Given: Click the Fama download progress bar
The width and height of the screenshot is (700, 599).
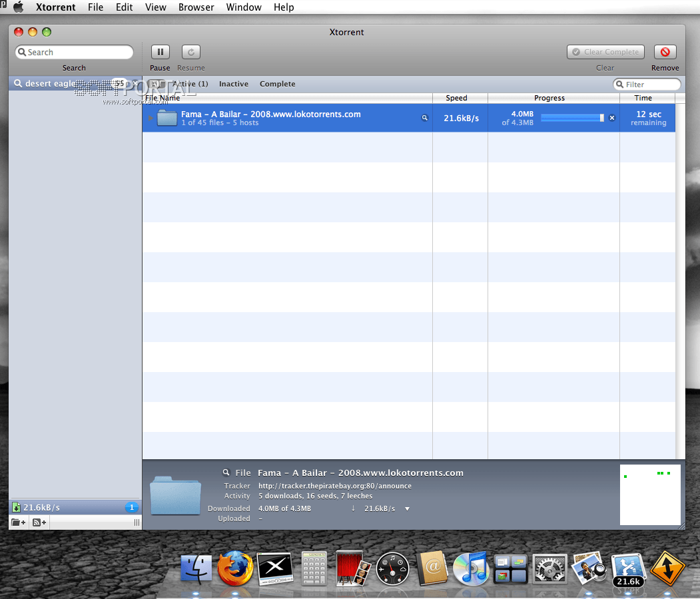Looking at the screenshot, I should point(572,118).
